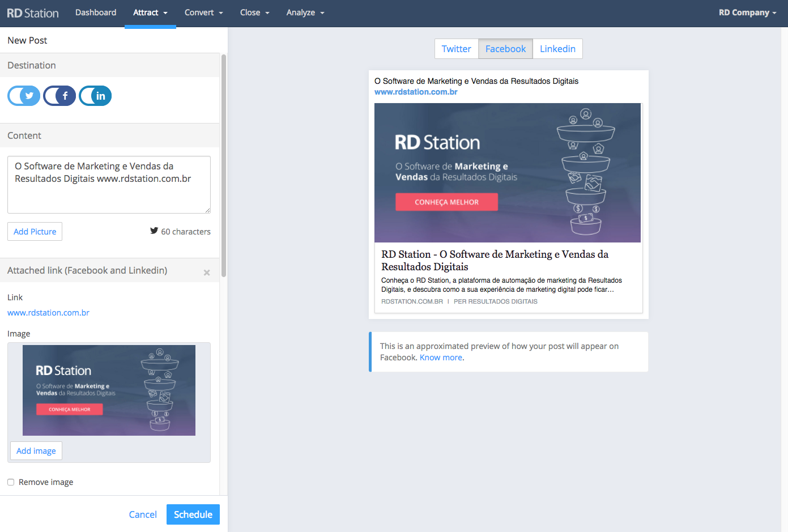Open the Dashboard menu item
This screenshot has width=788, height=532.
pos(96,12)
